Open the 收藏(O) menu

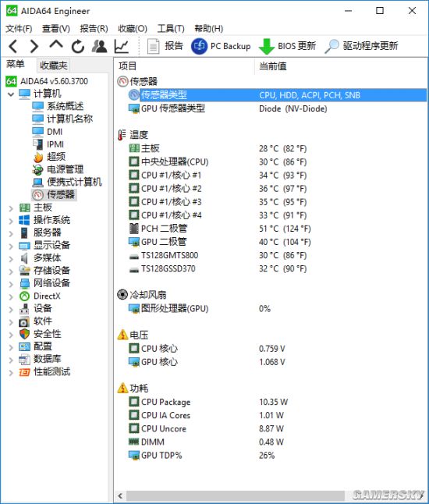click(x=133, y=29)
